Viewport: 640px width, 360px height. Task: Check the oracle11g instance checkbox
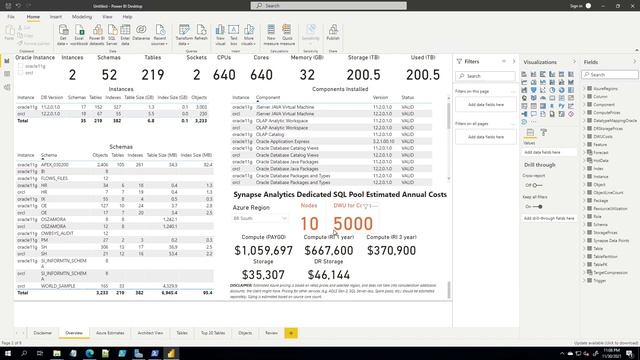tap(20, 66)
